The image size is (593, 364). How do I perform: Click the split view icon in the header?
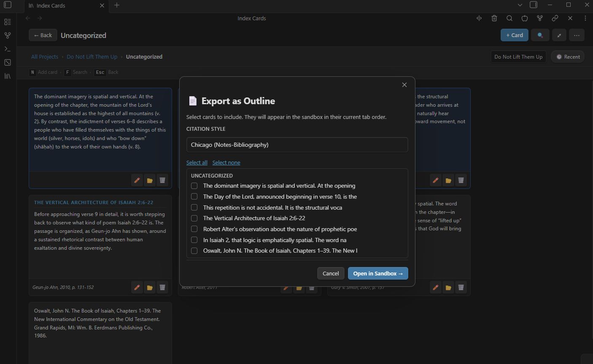pyautogui.click(x=479, y=18)
